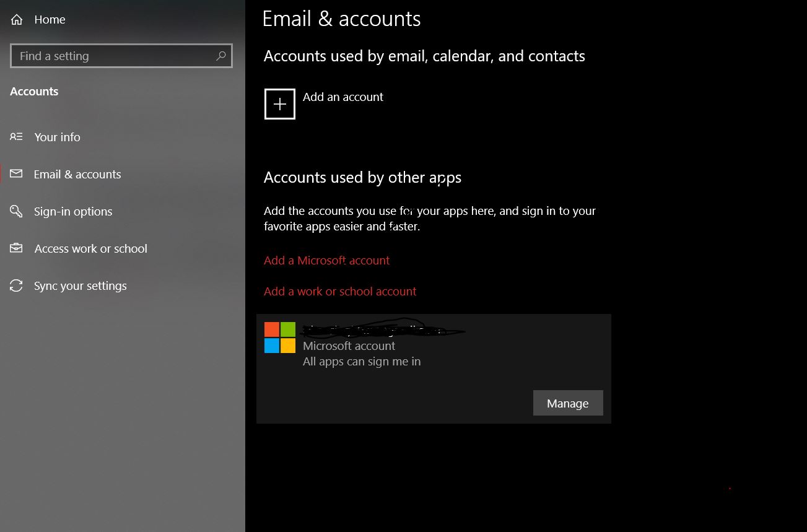Click Add a work or school account link
Viewport: 807px width, 532px height.
pos(340,291)
